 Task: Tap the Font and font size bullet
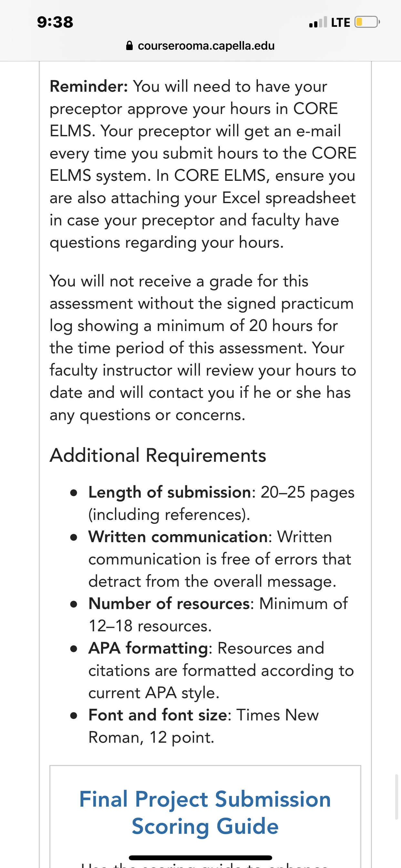coord(203,726)
